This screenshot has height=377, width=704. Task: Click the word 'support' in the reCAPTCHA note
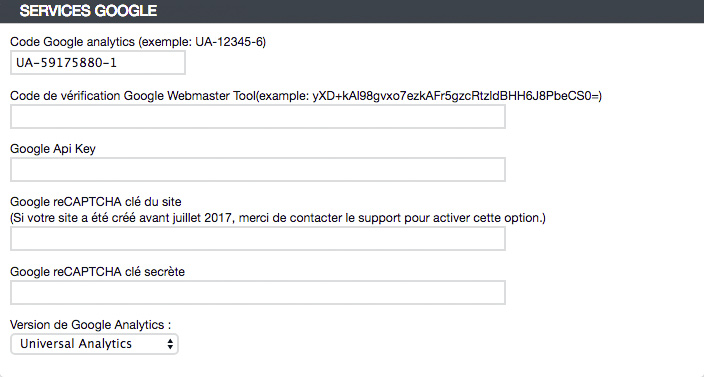(x=379, y=219)
